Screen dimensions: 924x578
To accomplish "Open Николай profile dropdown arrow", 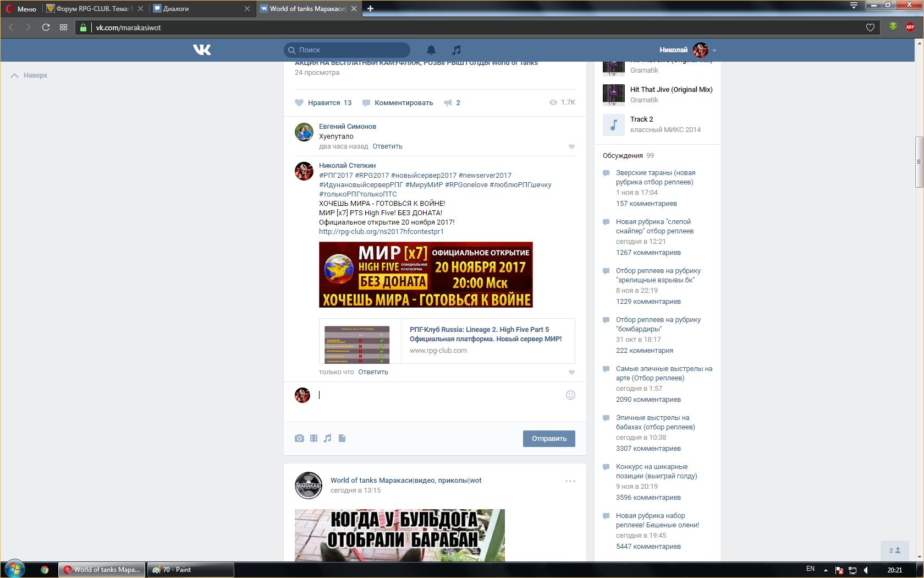I will [714, 50].
